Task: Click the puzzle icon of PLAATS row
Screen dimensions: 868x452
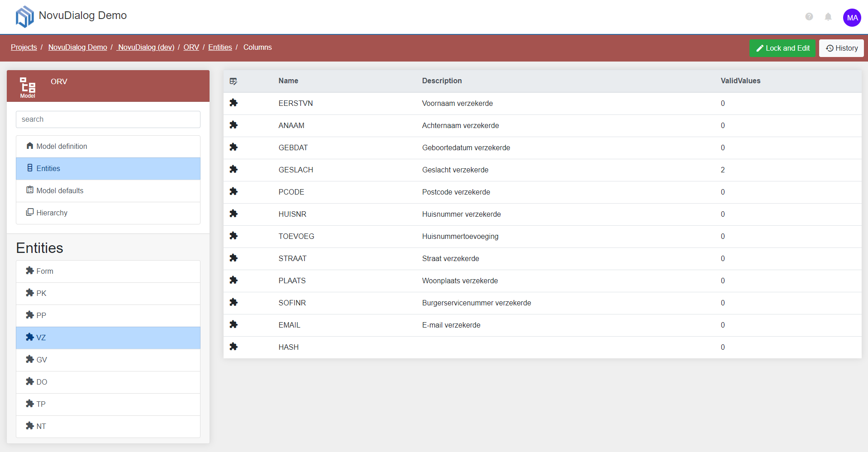Action: click(234, 280)
